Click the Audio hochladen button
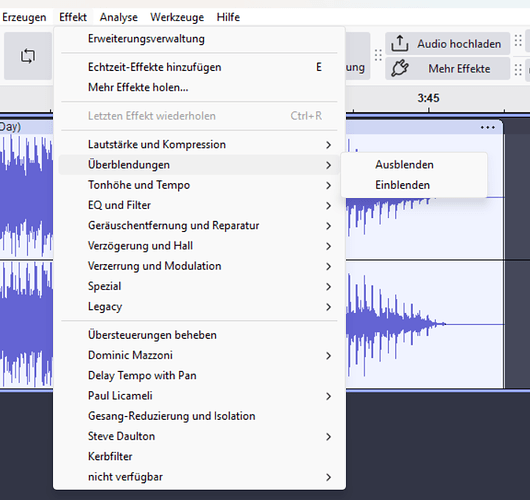530x500 pixels. [x=448, y=44]
